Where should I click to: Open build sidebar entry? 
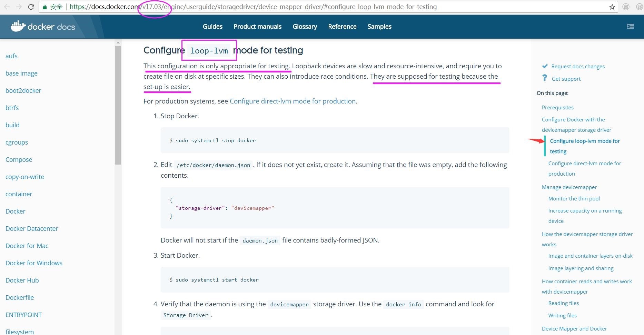[12, 125]
